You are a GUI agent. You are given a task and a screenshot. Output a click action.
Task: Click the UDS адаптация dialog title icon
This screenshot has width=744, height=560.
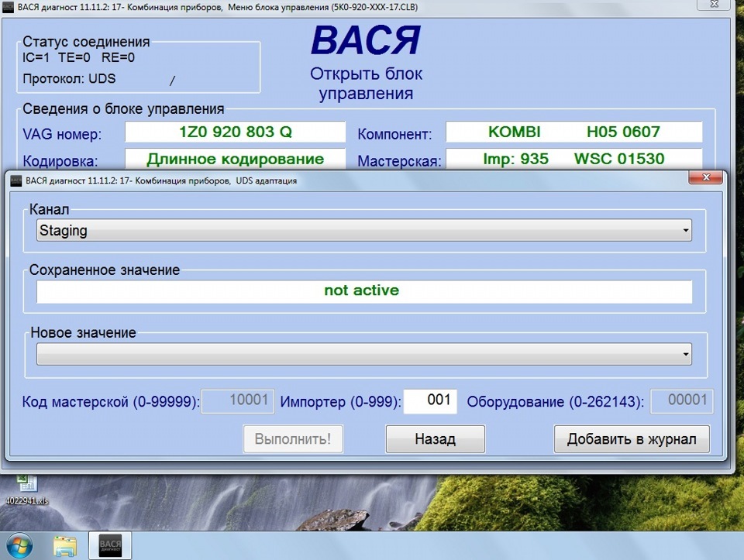tap(16, 180)
